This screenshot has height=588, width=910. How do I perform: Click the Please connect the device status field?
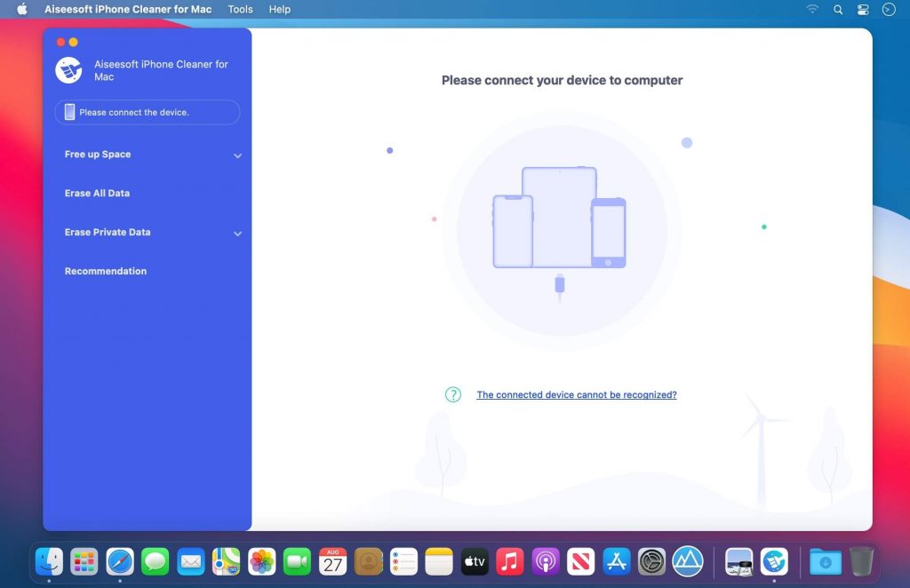pos(147,112)
